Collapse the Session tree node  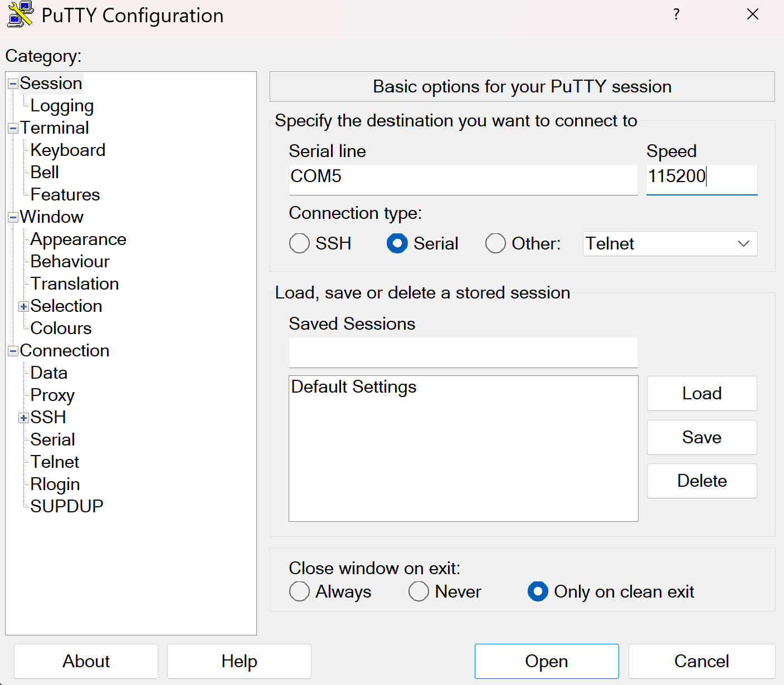(x=13, y=84)
